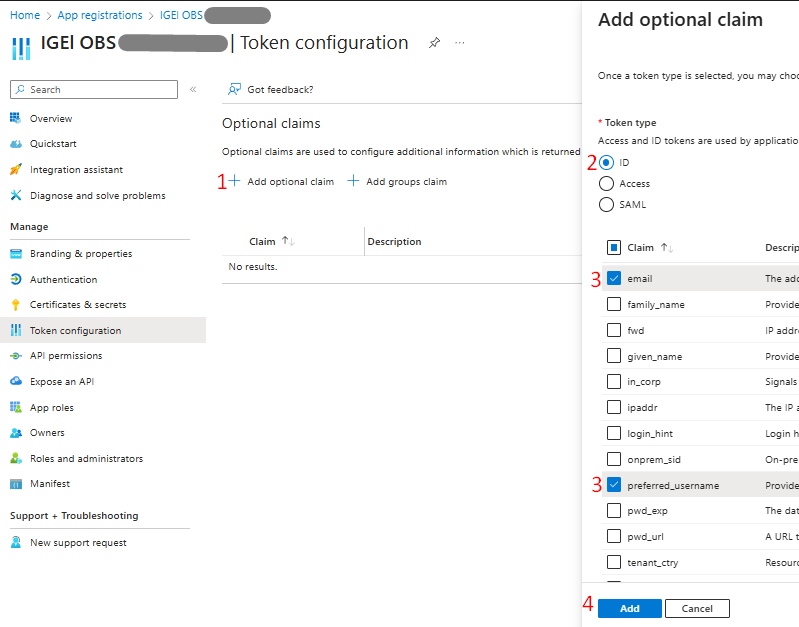Screen dimensions: 799x627
Task: Select the SAML token type radio
Action: click(x=606, y=205)
